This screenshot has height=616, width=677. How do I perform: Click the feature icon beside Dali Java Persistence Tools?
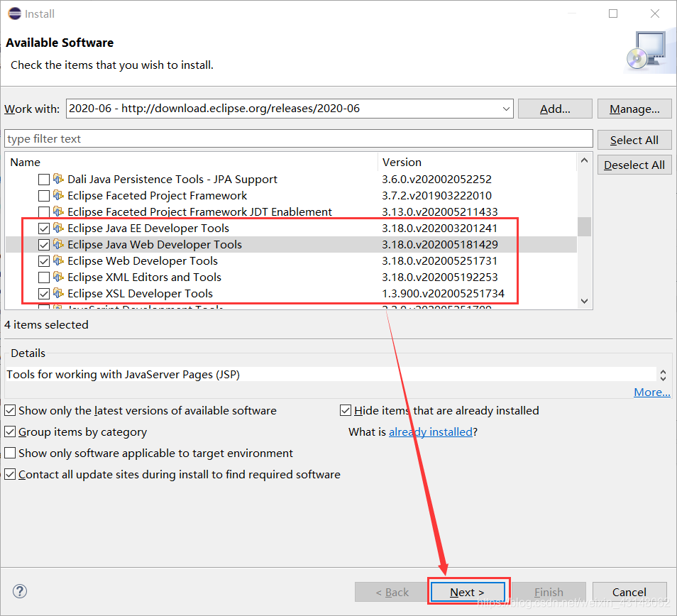pyautogui.click(x=58, y=179)
